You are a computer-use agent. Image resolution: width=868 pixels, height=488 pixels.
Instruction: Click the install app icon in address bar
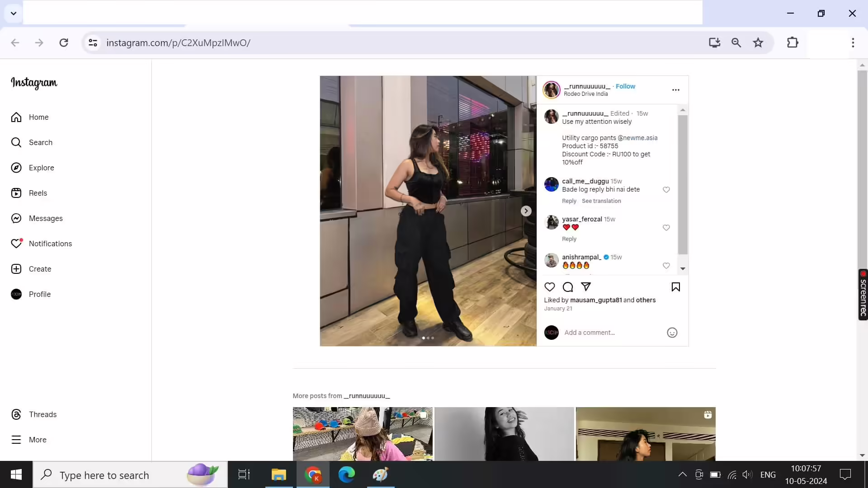tap(714, 42)
